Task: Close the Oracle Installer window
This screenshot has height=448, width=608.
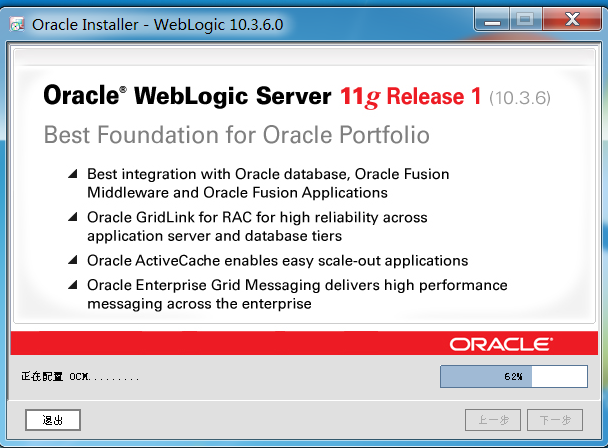Action: (x=572, y=19)
